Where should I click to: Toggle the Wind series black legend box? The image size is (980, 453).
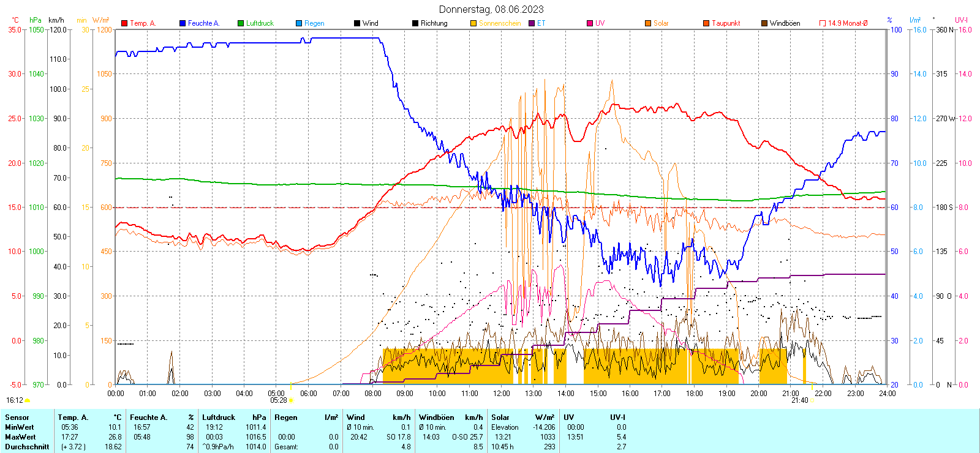(357, 23)
